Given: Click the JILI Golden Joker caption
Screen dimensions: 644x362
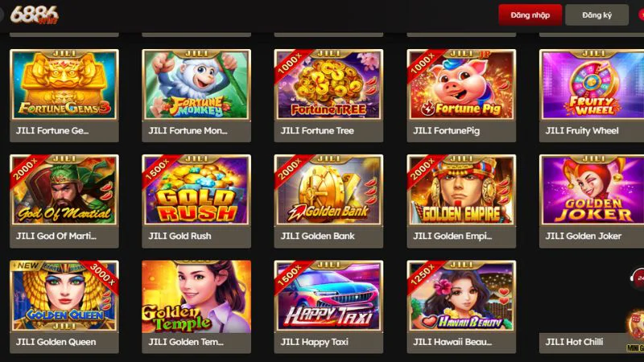Looking at the screenshot, I should click(x=583, y=236).
